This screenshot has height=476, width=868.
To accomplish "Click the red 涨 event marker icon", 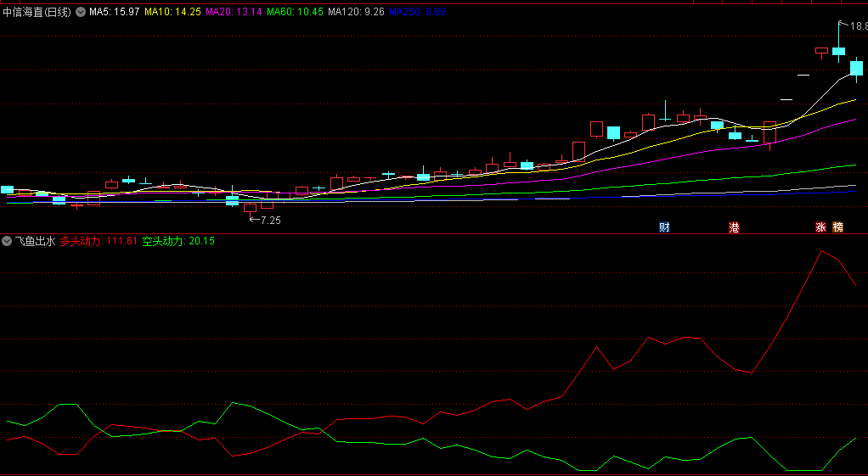I will point(820,227).
